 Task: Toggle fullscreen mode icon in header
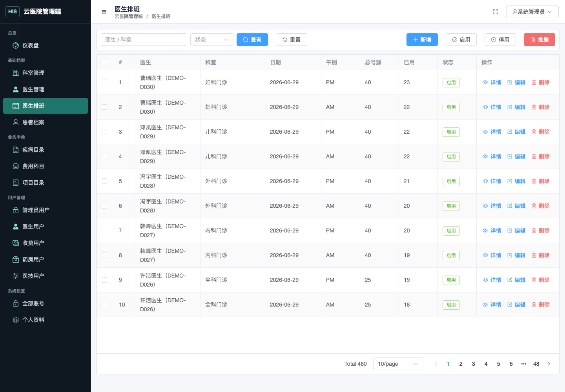496,12
